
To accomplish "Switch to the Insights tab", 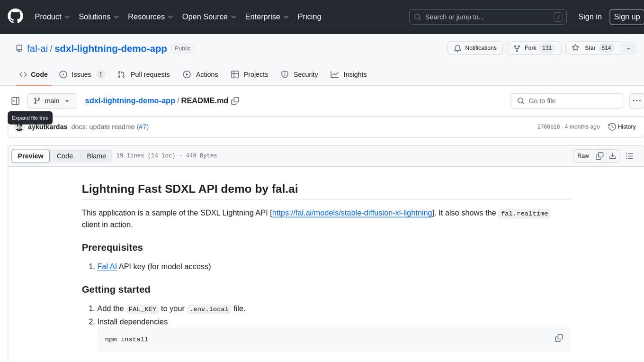I will (x=349, y=74).
